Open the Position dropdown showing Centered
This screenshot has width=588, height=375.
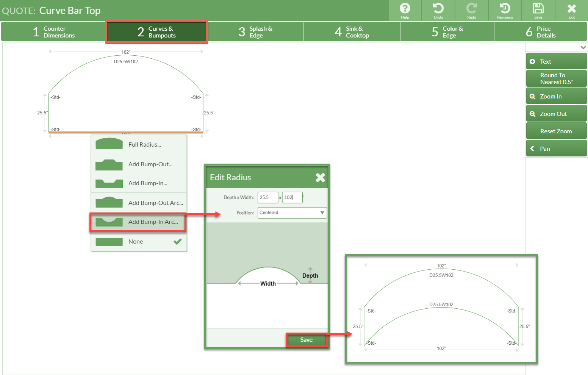tap(292, 212)
